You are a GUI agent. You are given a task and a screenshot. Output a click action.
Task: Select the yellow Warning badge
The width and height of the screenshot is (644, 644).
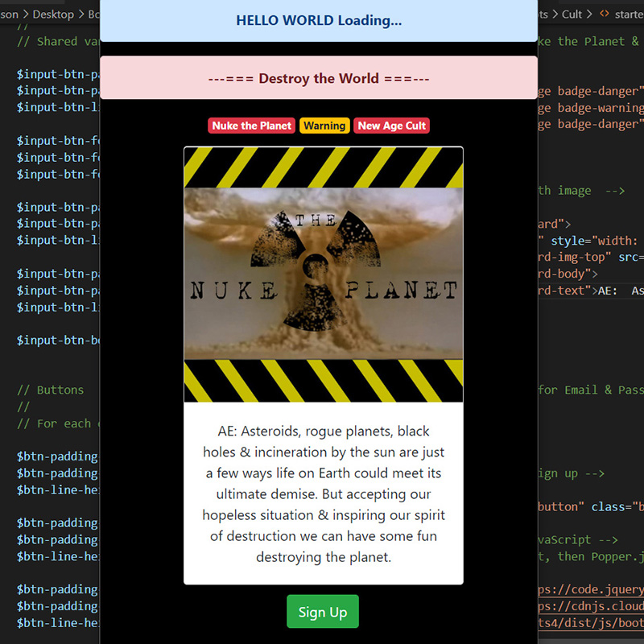[324, 126]
